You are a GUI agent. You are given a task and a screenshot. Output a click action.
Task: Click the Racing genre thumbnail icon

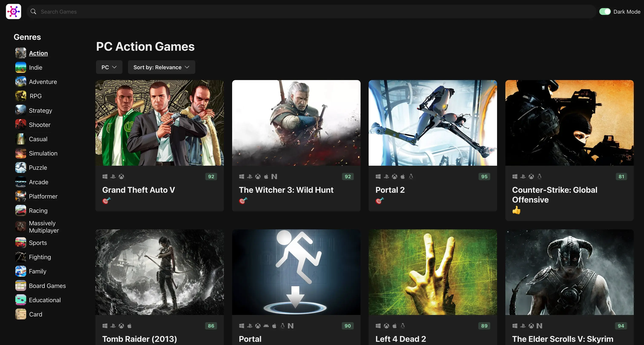(x=20, y=210)
